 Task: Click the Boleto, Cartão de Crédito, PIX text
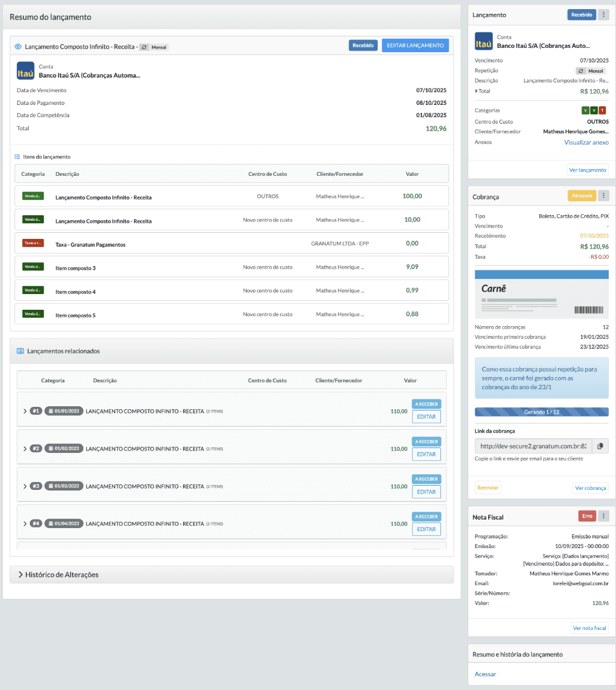[574, 216]
